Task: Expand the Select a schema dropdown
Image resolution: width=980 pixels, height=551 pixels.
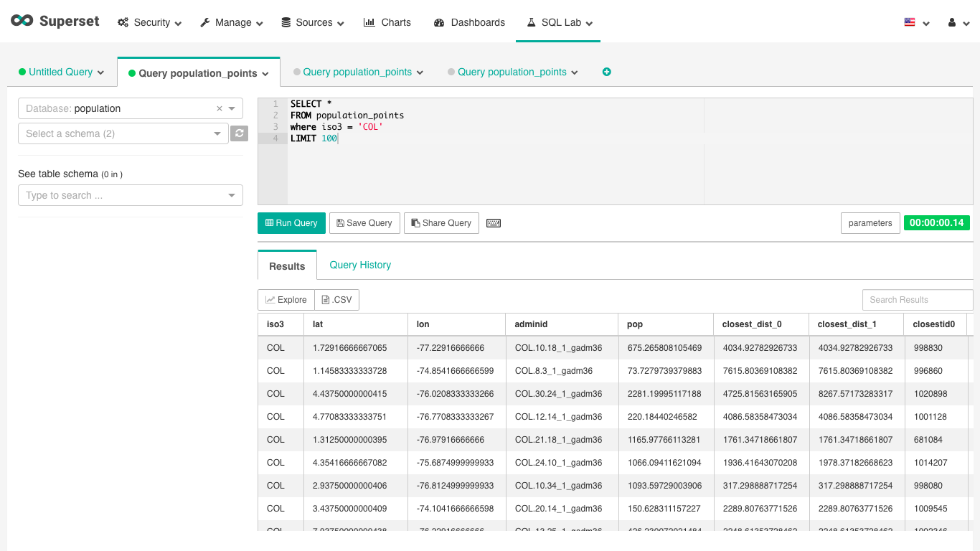Action: point(123,133)
